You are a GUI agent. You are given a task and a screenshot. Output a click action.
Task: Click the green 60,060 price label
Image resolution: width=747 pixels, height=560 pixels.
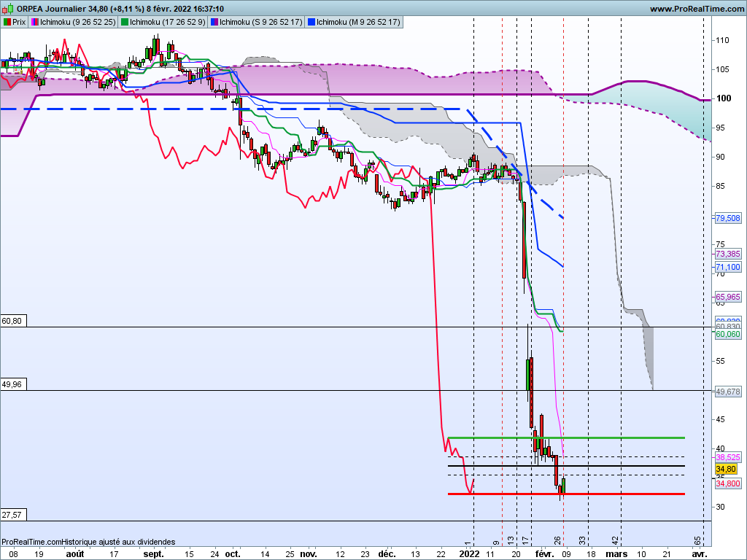[x=728, y=334]
